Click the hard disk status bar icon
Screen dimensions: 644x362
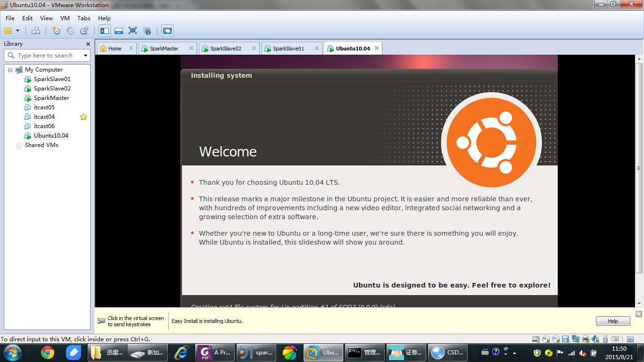536,339
